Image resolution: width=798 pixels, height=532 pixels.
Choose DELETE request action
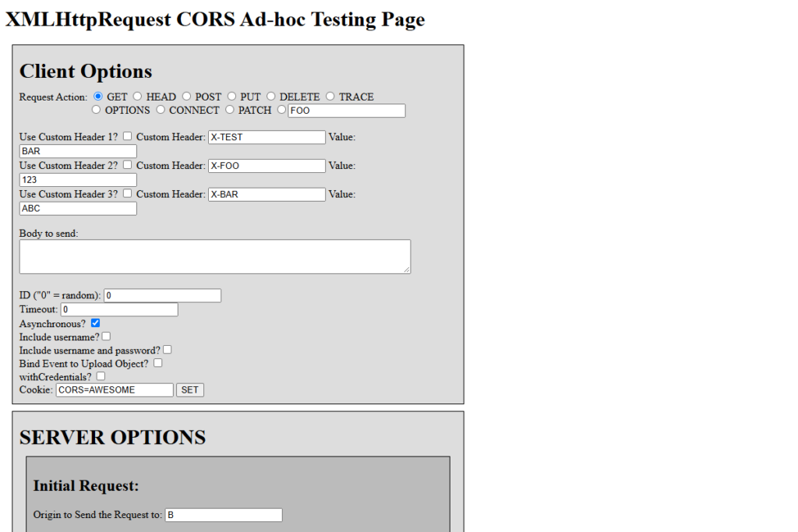[270, 96]
